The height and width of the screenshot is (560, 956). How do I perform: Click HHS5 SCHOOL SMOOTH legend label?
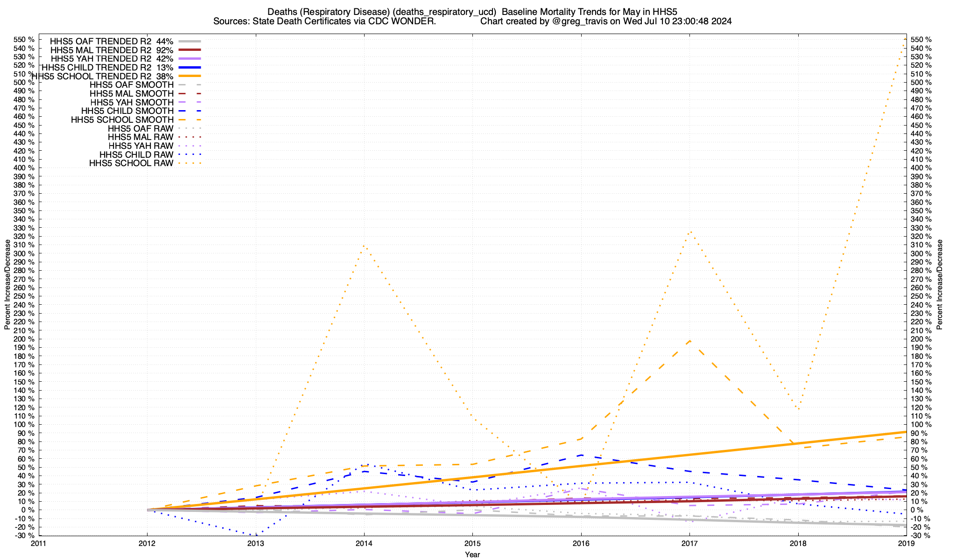[x=122, y=120]
